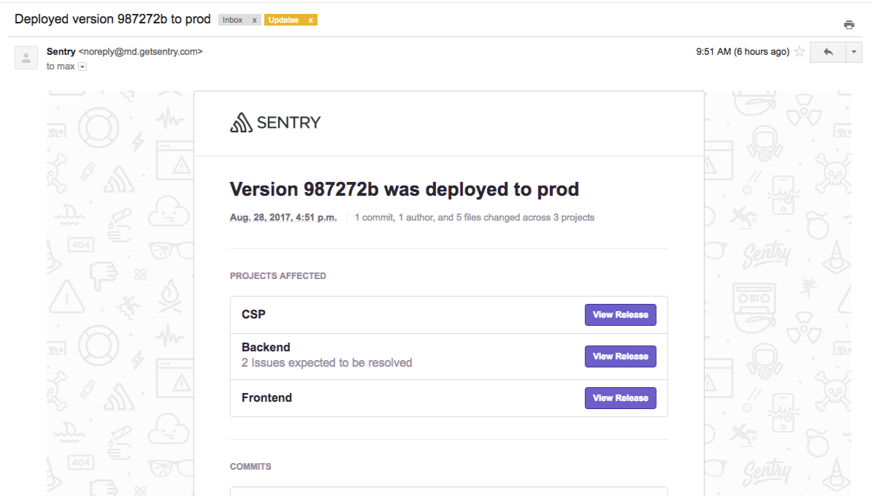
Task: View Release for the Frontend project
Action: click(620, 398)
